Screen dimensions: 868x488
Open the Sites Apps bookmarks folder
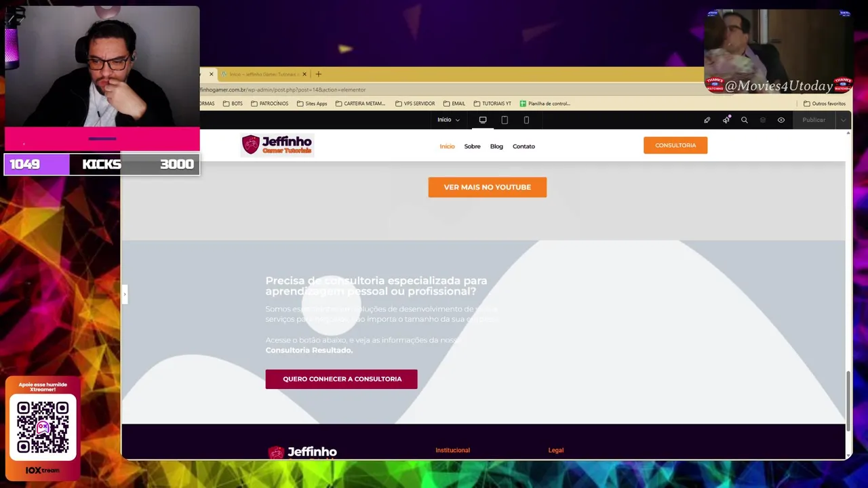(312, 104)
